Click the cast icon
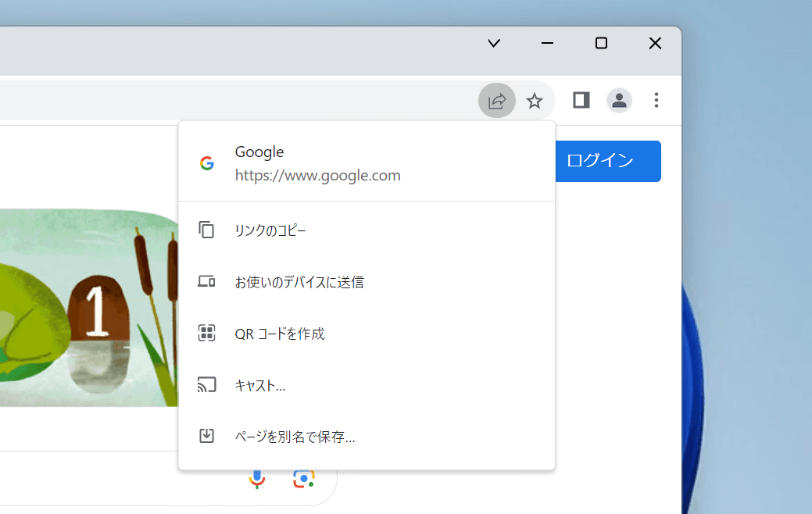 click(x=206, y=385)
